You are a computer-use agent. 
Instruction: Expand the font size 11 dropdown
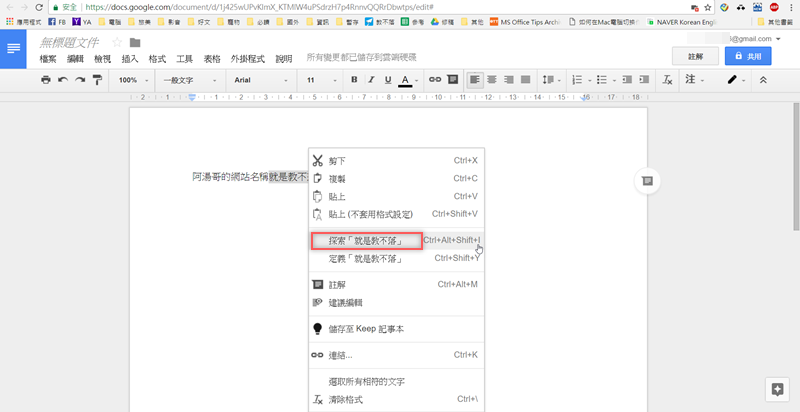point(320,80)
